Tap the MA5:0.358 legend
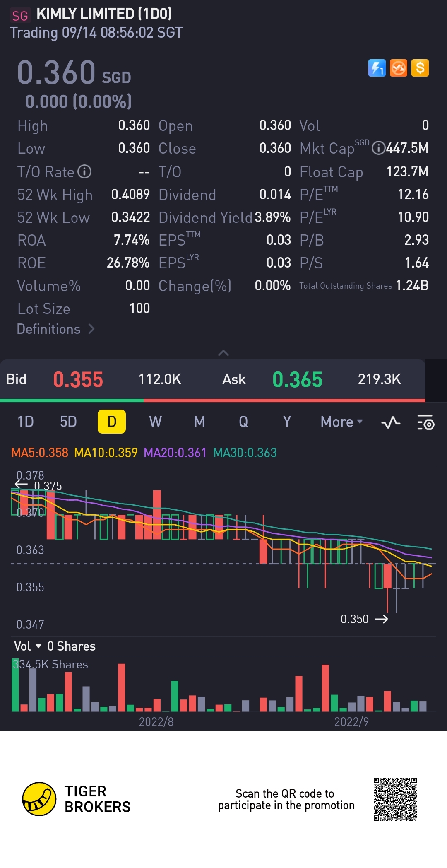Image resolution: width=447 pixels, height=868 pixels. 40,453
